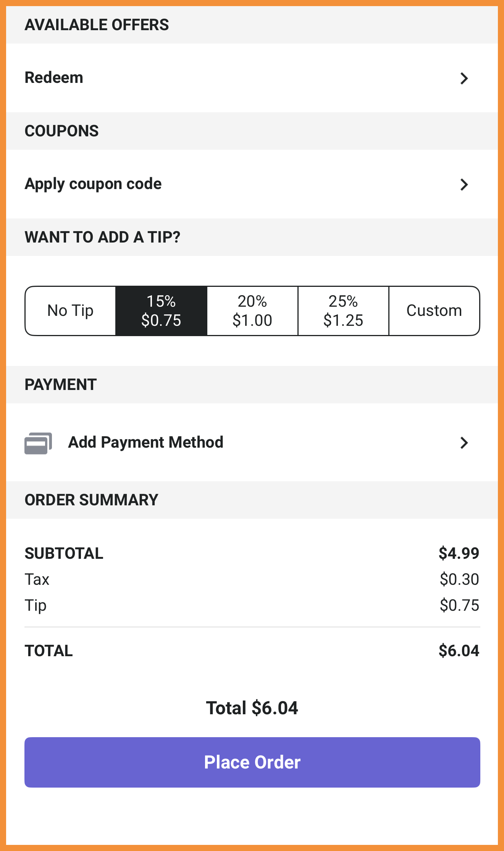Click the Tip amount $0.75 in summary

pos(459,605)
